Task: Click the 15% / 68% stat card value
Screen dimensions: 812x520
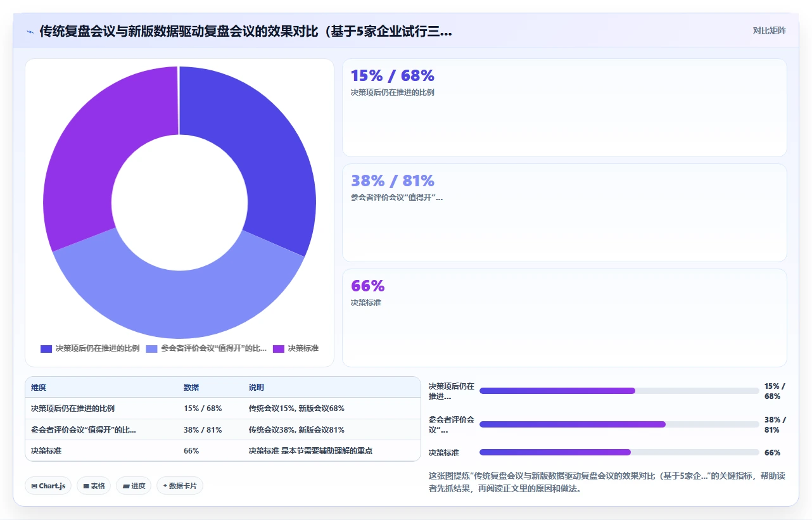Action: pyautogui.click(x=392, y=75)
